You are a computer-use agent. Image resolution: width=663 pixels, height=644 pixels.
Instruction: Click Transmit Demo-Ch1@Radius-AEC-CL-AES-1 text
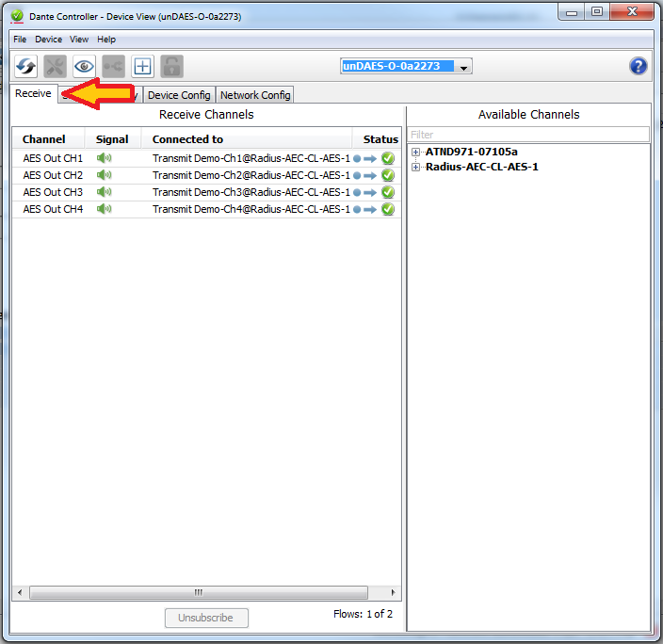pyautogui.click(x=251, y=158)
